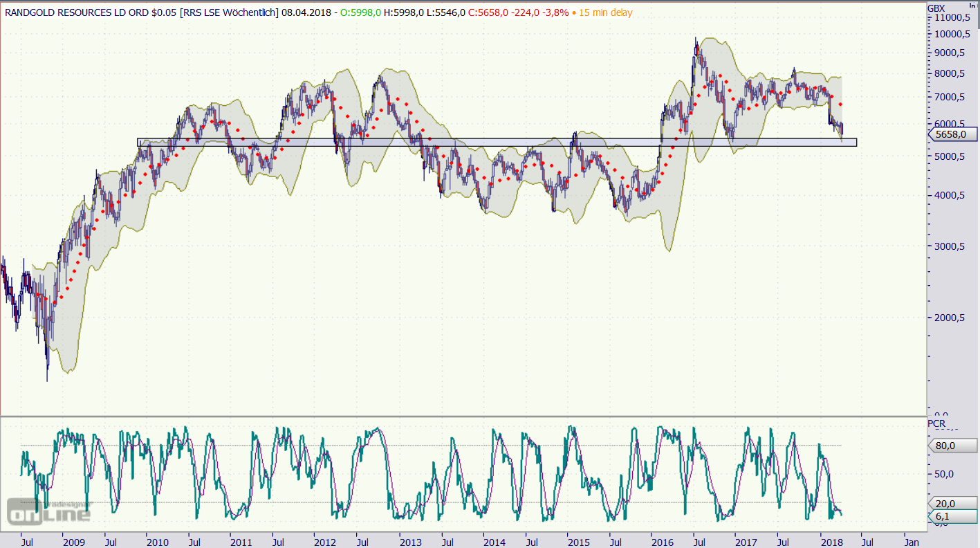Image resolution: width=980 pixels, height=548 pixels.
Task: Click the chart title 'RANDGOLD RESOURCES LD ORD $0.05'
Action: pos(90,12)
